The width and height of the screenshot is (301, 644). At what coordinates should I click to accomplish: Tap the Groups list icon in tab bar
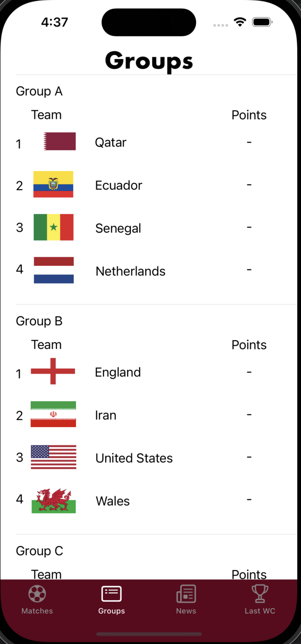click(111, 593)
